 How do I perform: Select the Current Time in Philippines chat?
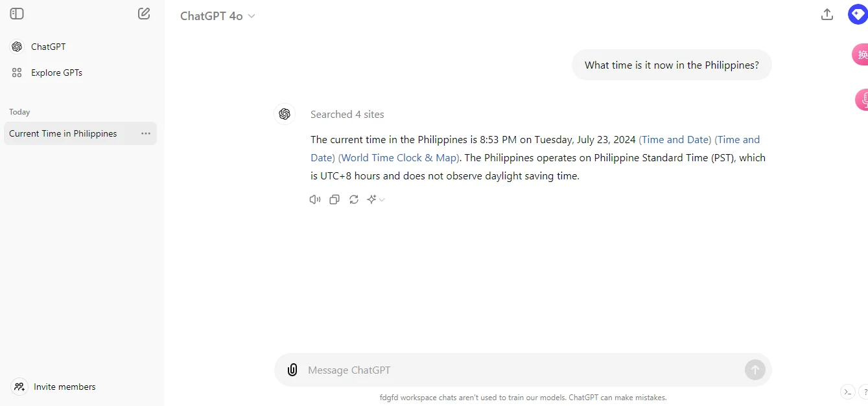pyautogui.click(x=63, y=133)
